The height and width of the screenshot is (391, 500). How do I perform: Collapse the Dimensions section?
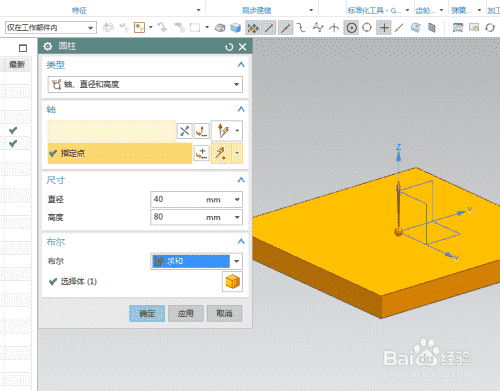coord(241,180)
